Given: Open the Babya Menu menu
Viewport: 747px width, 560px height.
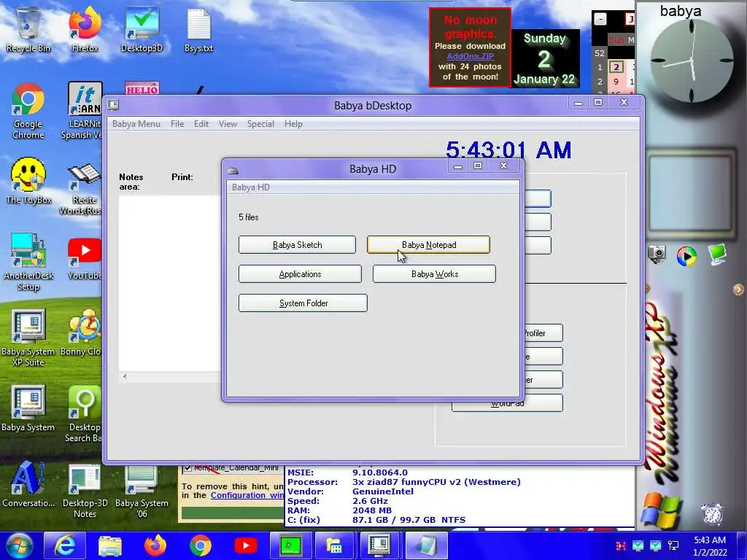Looking at the screenshot, I should 136,124.
